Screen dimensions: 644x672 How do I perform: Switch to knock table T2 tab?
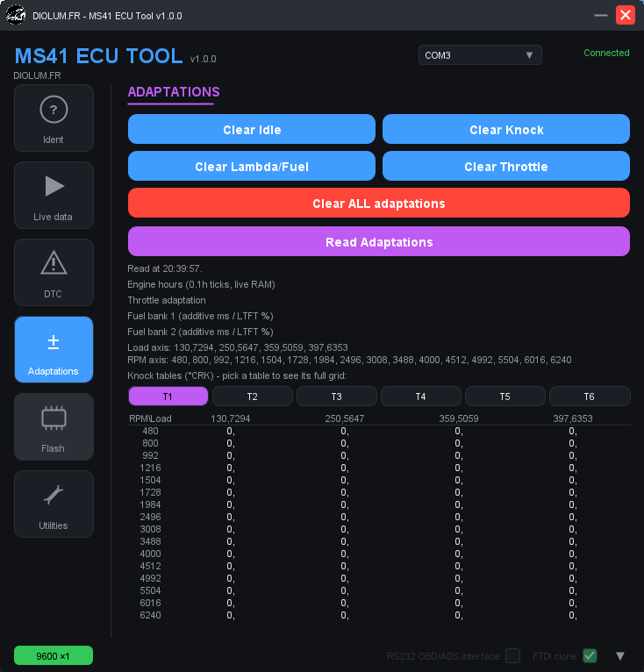point(253,397)
